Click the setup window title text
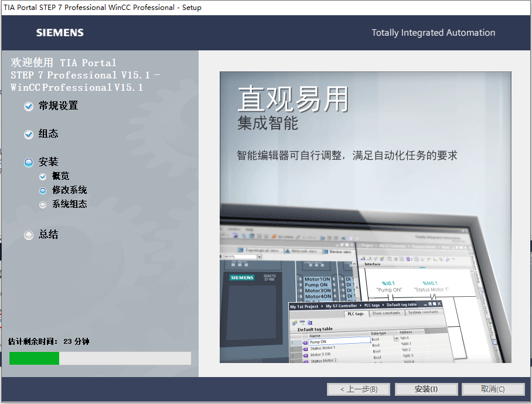 103,8
